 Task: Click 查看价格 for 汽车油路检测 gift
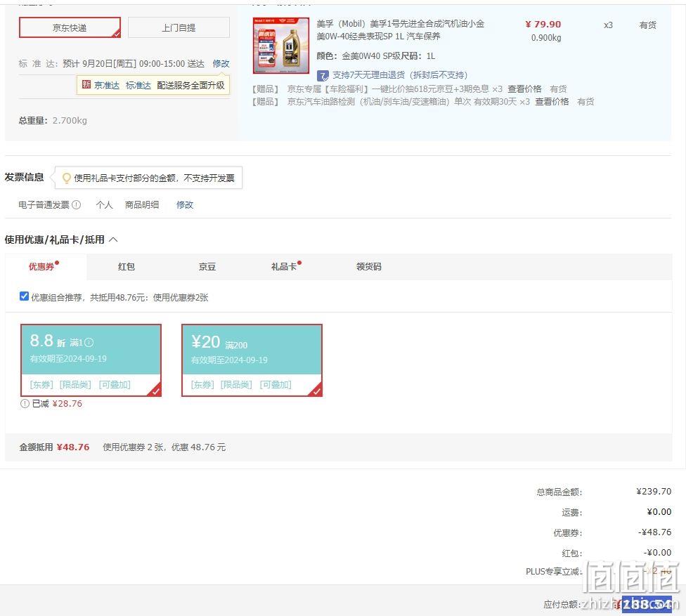point(552,102)
